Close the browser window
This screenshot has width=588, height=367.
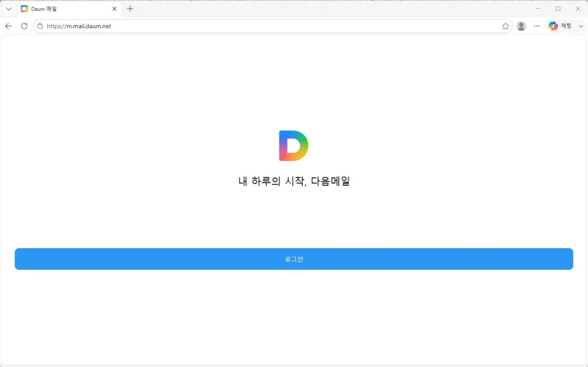tap(578, 9)
